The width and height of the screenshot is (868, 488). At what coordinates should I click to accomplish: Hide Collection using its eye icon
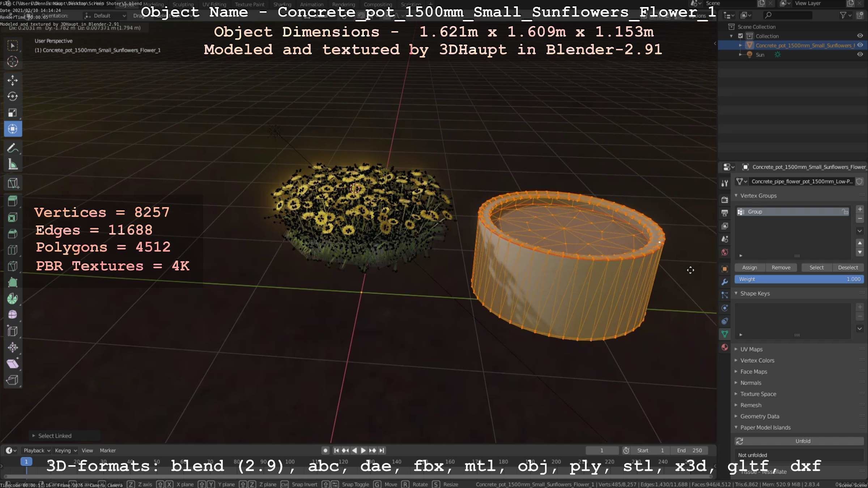coord(860,35)
